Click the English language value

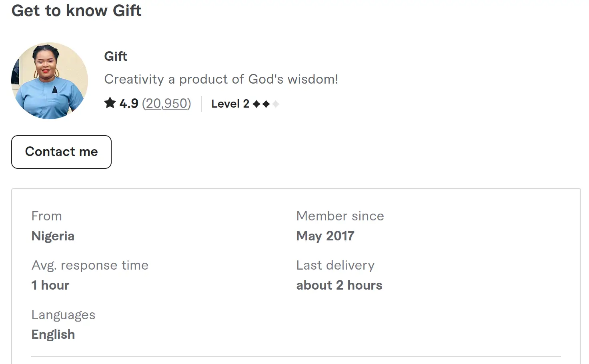[x=53, y=334]
